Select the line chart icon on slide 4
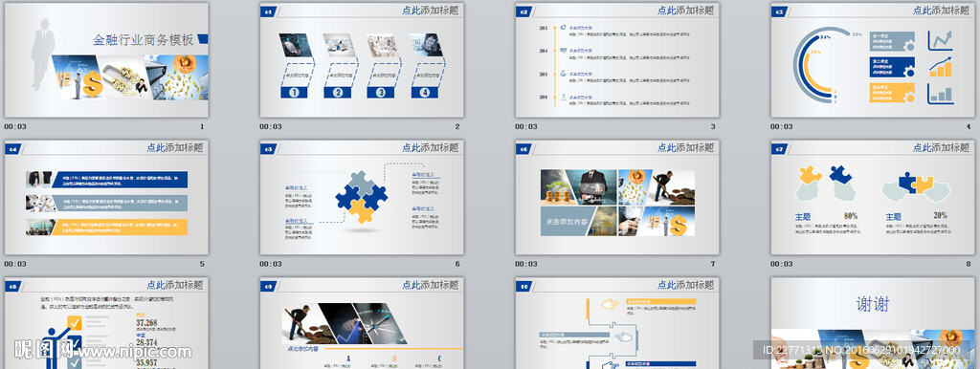The image size is (980, 369). 940,40
